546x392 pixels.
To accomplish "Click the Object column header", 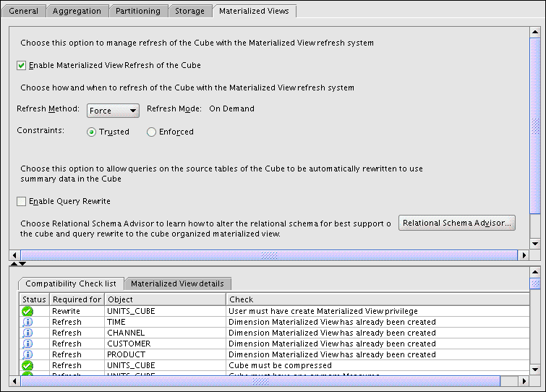I will tap(165, 299).
